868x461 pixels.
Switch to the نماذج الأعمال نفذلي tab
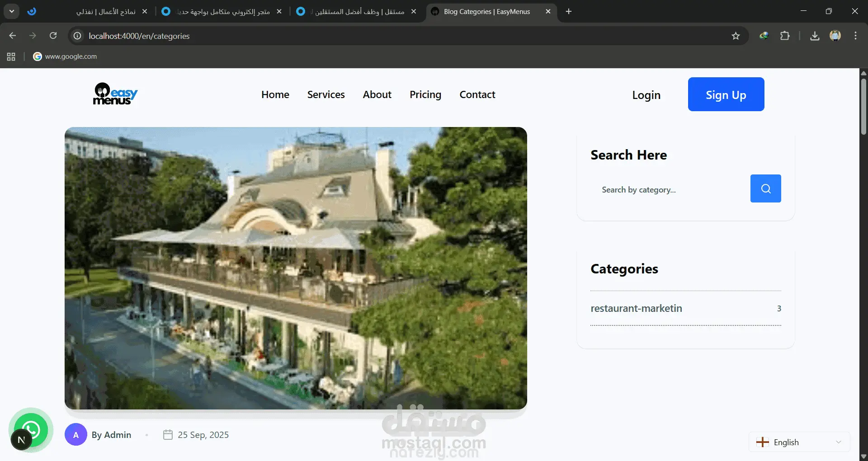pyautogui.click(x=89, y=11)
